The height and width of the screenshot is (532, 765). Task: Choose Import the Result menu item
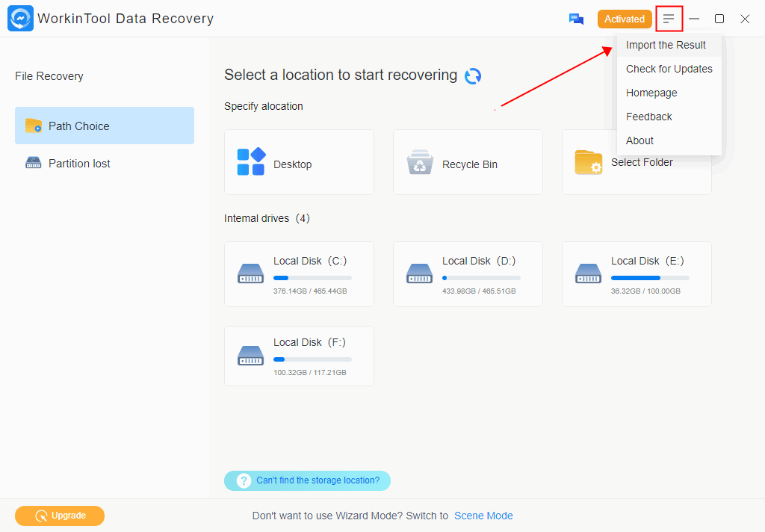tap(666, 45)
